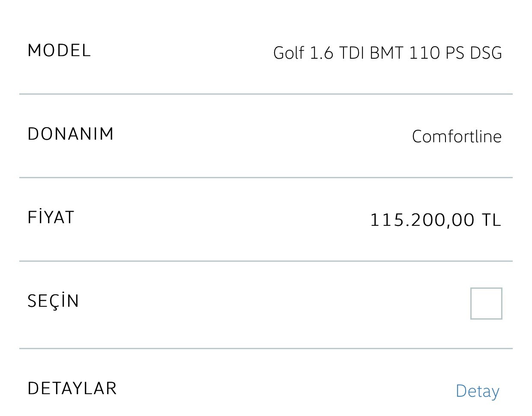Open the Detay link
The width and height of the screenshot is (532, 416).
[478, 391]
